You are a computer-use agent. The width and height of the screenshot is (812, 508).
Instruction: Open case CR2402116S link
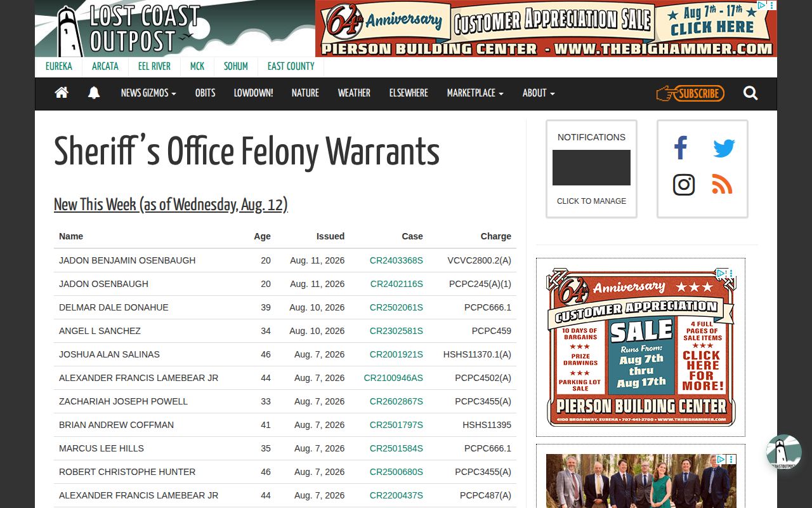tap(396, 284)
